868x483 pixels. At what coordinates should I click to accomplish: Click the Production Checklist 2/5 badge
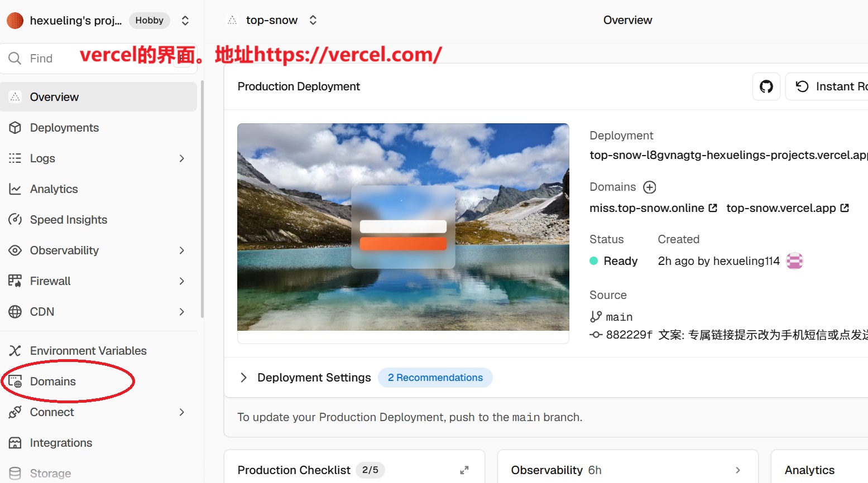[371, 470]
